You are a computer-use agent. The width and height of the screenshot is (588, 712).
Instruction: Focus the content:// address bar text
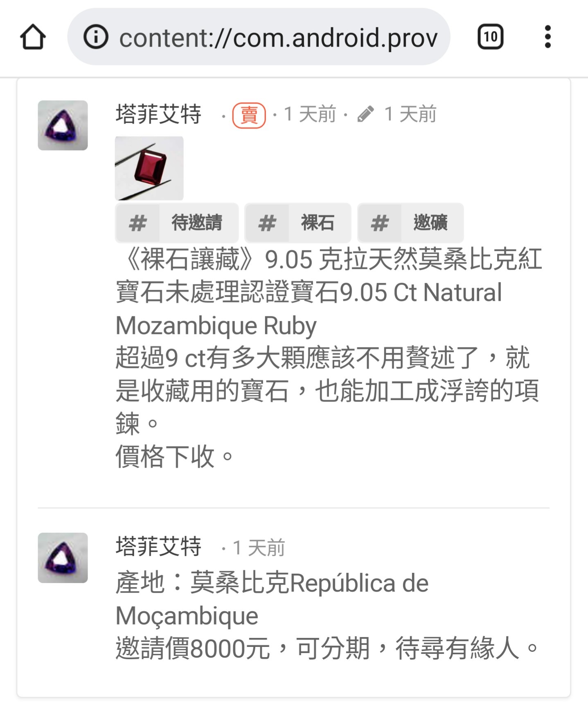click(x=278, y=38)
